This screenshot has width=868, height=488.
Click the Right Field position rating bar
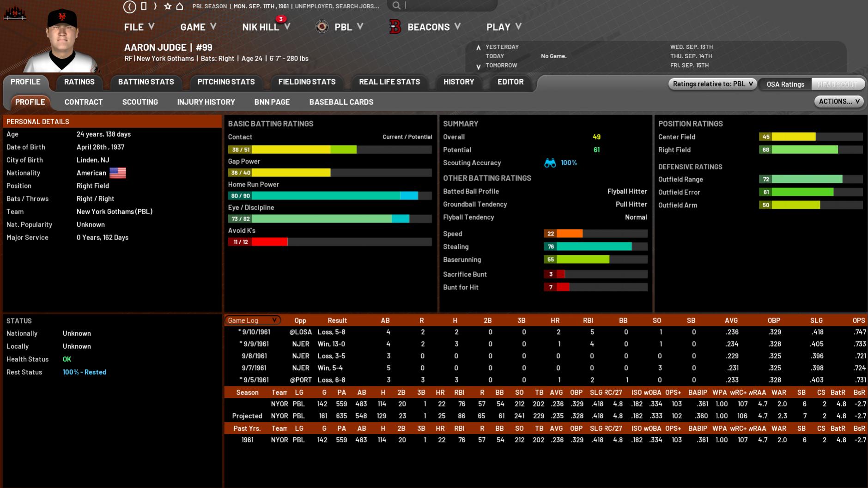click(x=811, y=150)
